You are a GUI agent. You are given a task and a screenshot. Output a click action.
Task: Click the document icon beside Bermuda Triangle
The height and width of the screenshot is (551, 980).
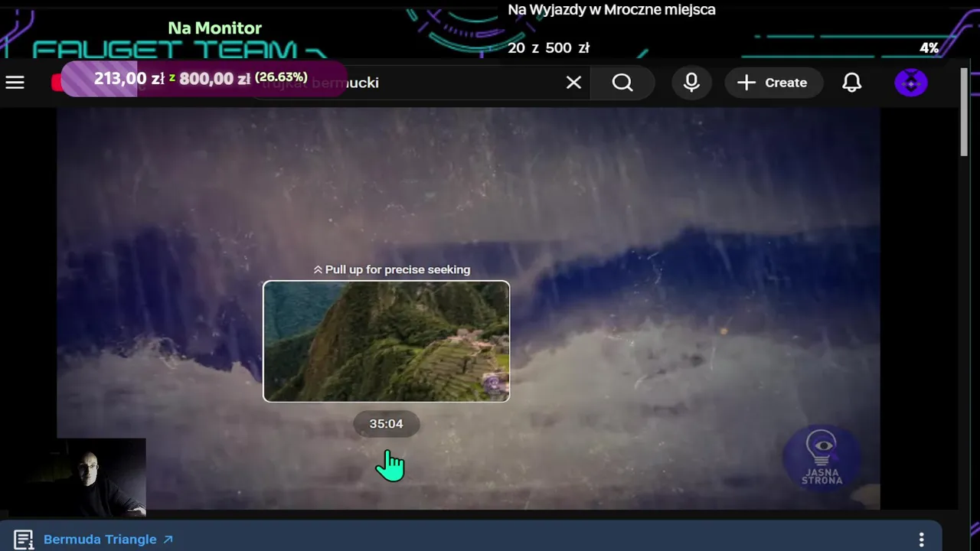24,540
